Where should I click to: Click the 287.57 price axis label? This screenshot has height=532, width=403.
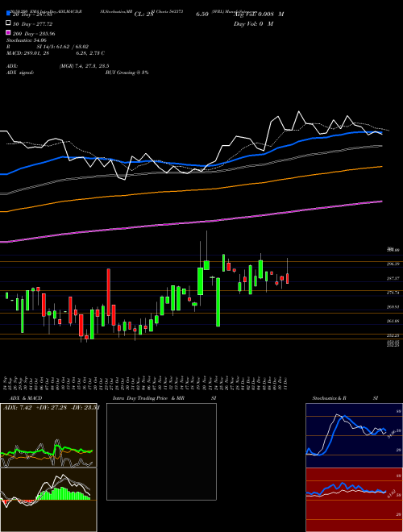393,278
